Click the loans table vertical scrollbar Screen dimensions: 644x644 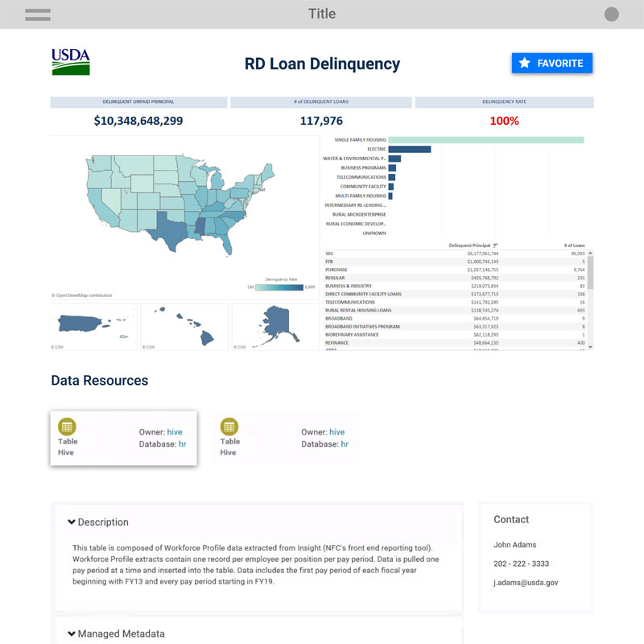591,274
